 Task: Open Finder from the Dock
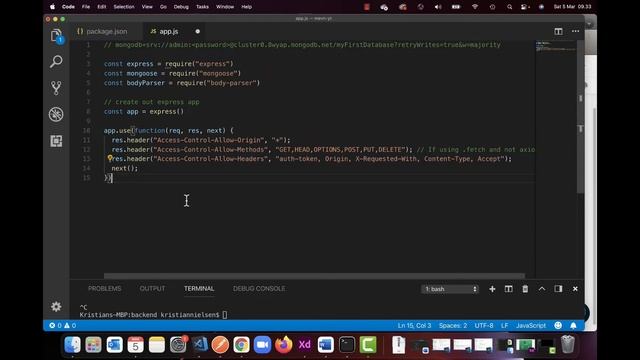[x=73, y=345]
